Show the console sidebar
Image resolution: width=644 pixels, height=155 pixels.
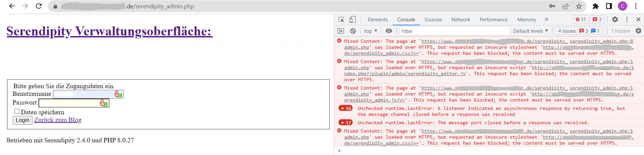341,31
